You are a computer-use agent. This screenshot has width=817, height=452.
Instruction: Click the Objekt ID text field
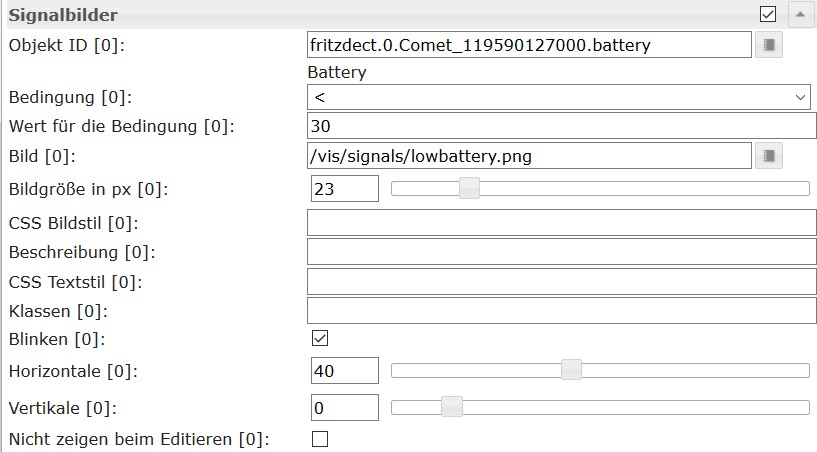(529, 45)
